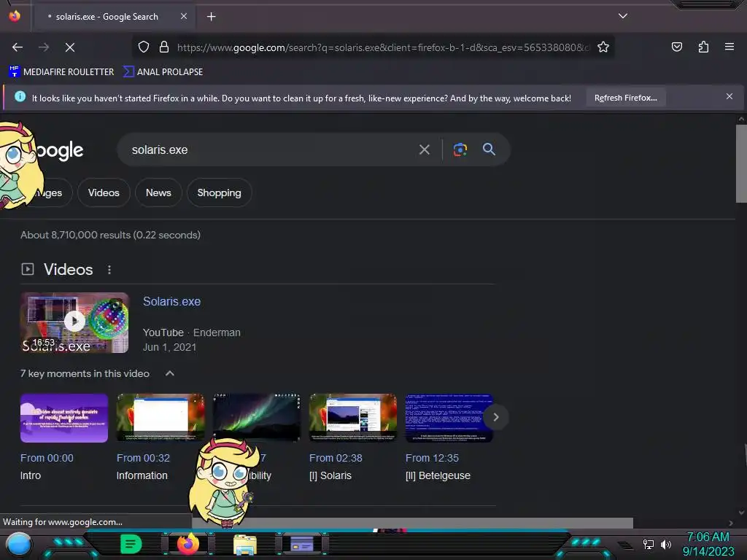Switch to the News results tab
Viewport: 747px width, 560px height.
coord(158,192)
